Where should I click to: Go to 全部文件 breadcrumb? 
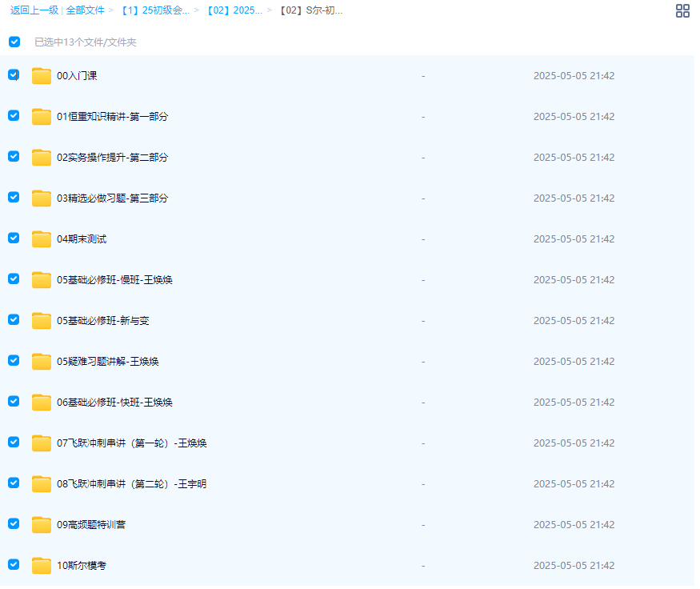coord(86,10)
